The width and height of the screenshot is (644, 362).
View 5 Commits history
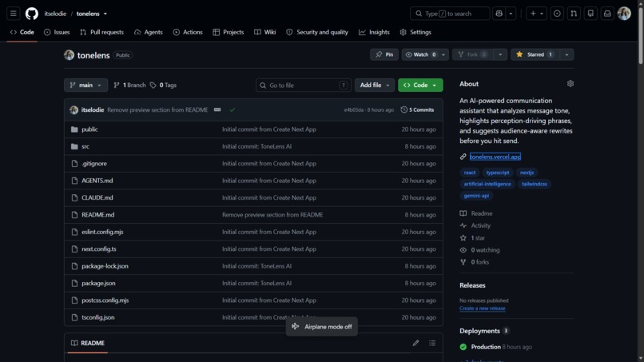point(417,109)
